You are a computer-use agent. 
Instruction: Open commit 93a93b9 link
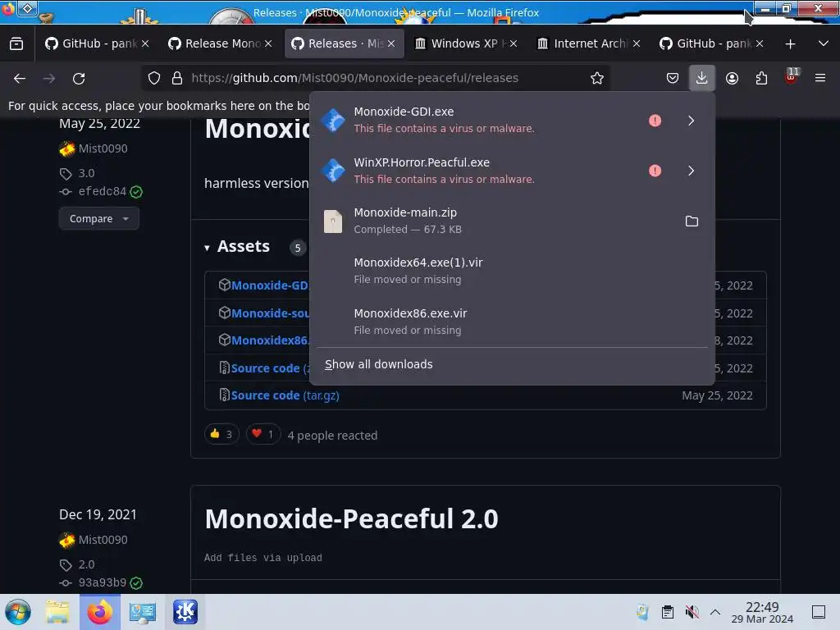(103, 583)
